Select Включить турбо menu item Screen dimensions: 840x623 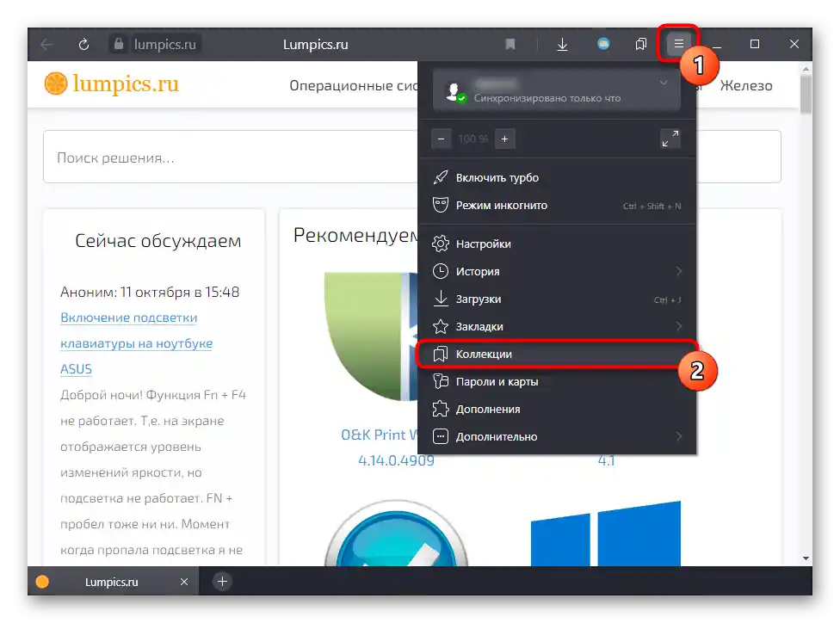point(557,178)
